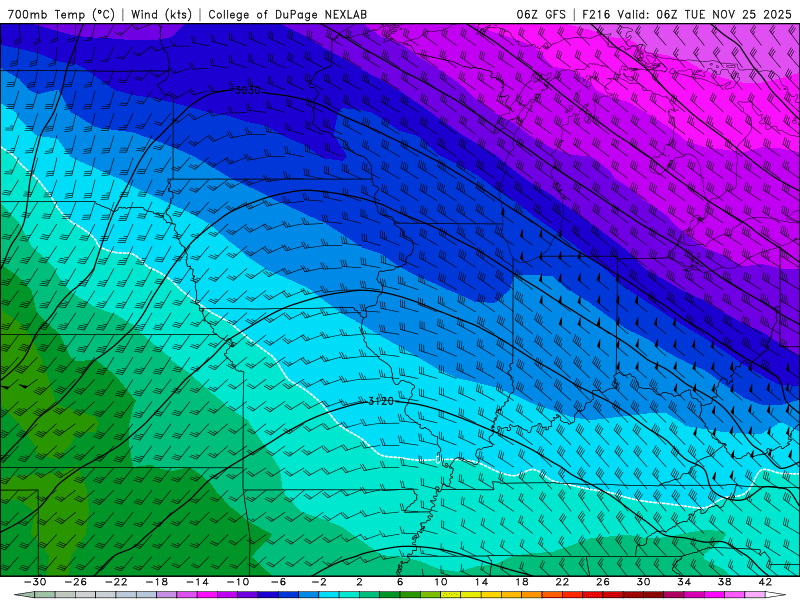The image size is (800, 600).
Task: Click the positive '2' color scale label
Action: 359,582
